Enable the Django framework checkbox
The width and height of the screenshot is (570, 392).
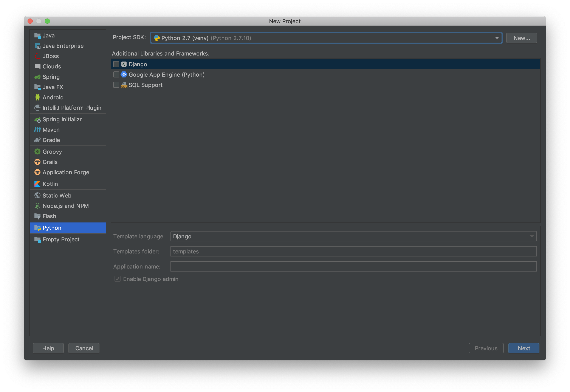(x=116, y=64)
